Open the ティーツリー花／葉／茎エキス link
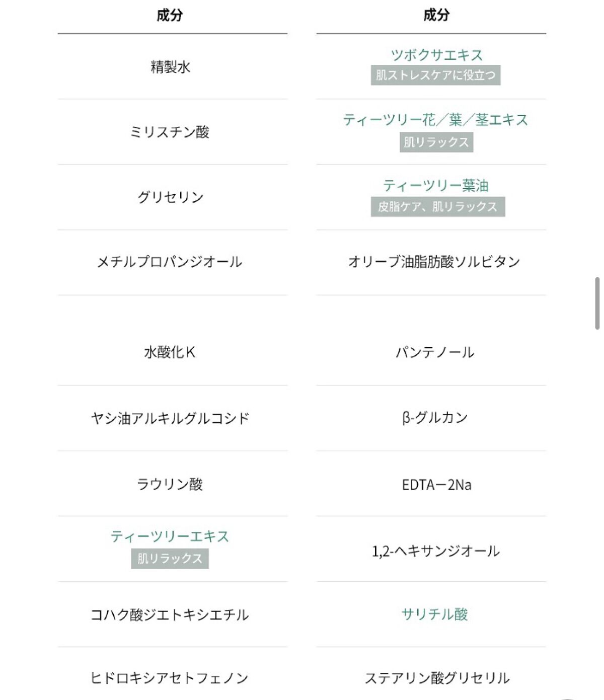The height and width of the screenshot is (700, 604). (x=436, y=120)
